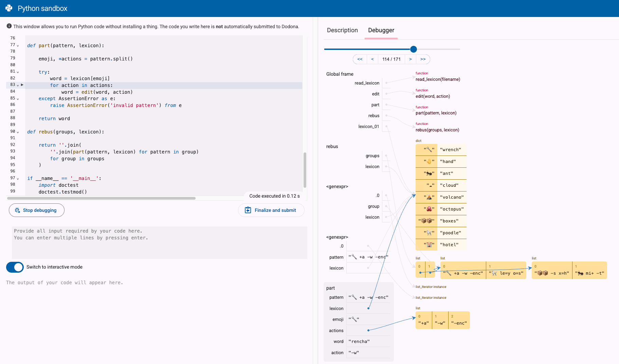
Task: Click the execution arrow marker at line 83
Action: (x=22, y=85)
